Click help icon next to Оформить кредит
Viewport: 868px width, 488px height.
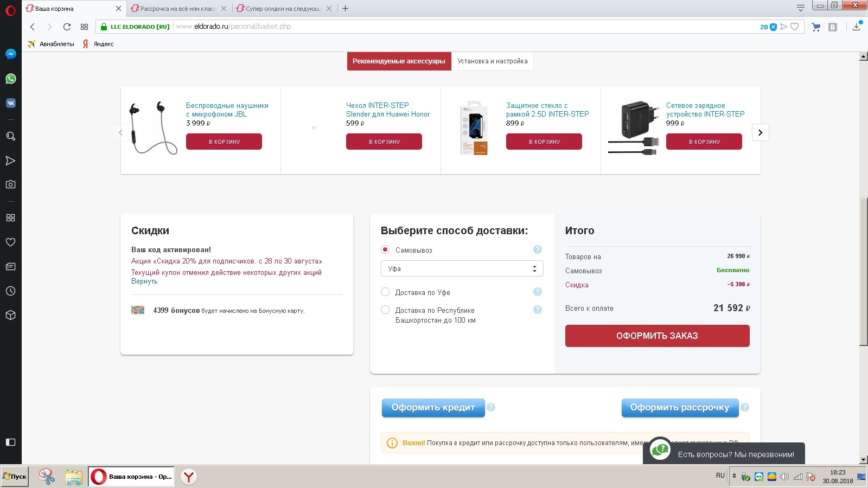(x=491, y=407)
